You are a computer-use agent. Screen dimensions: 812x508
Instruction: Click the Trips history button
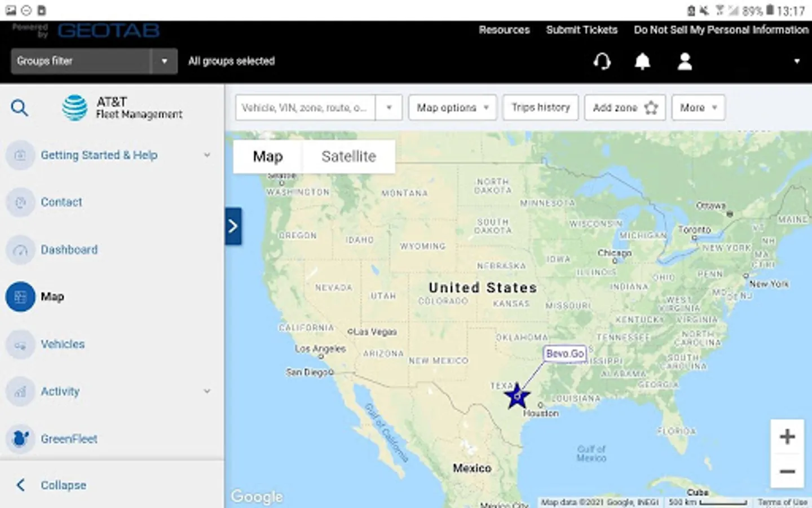coord(541,107)
